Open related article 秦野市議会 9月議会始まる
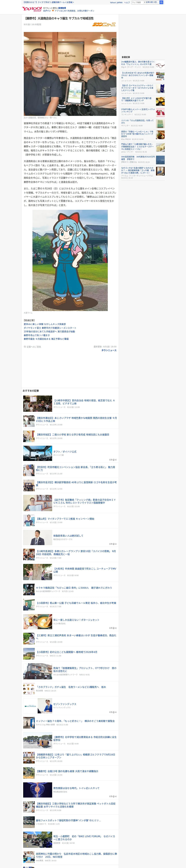The width and height of the screenshot is (186, 868). point(46,339)
